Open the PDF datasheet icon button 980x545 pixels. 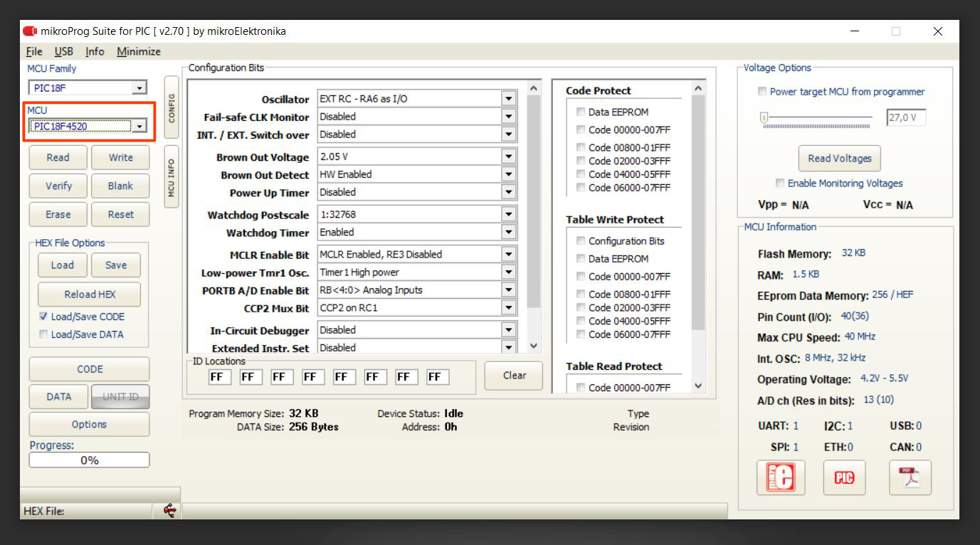(910, 477)
